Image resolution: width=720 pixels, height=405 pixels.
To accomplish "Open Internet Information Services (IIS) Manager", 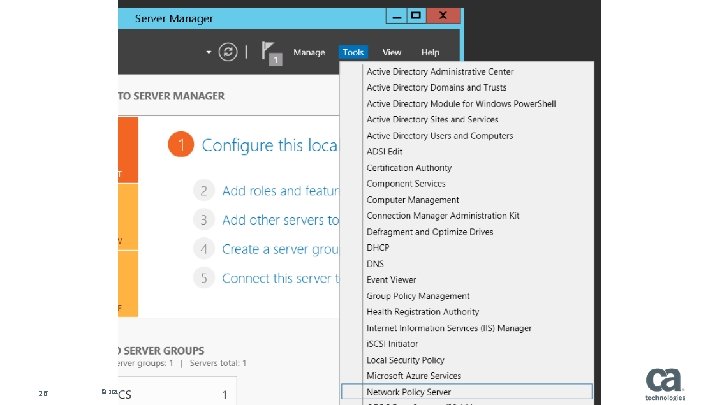I will [448, 328].
